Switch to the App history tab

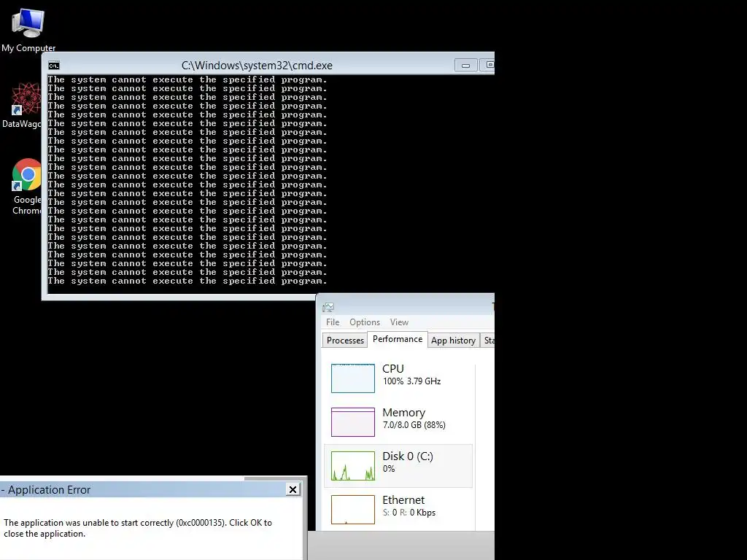(453, 341)
